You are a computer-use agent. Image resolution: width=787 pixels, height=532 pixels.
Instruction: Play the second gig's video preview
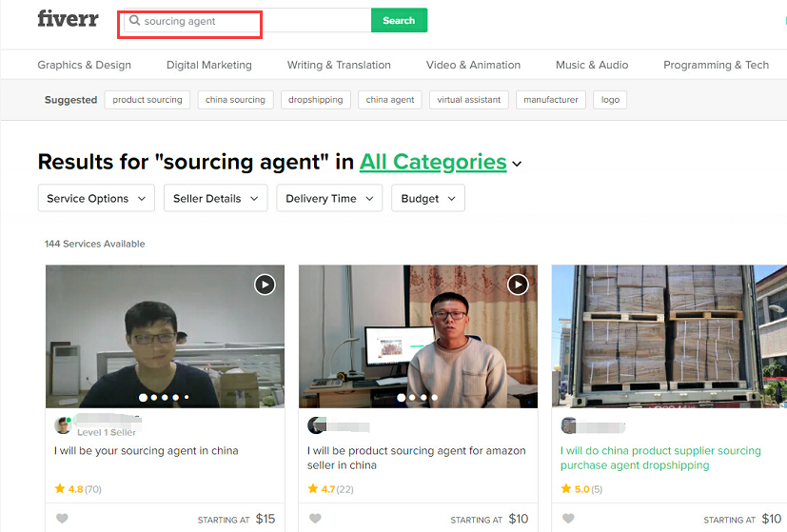point(518,284)
